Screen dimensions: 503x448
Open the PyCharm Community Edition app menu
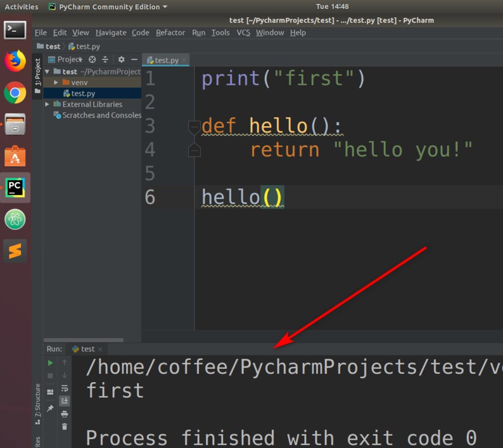[x=108, y=7]
